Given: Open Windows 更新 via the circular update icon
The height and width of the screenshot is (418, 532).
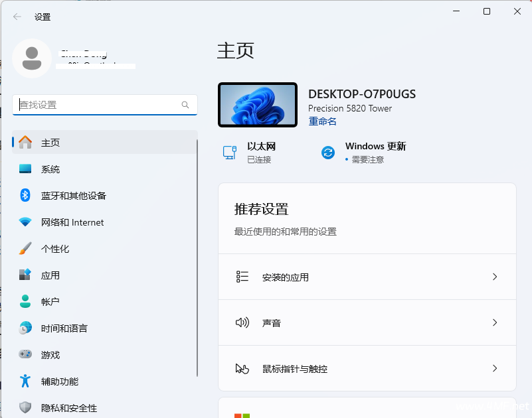Looking at the screenshot, I should [x=327, y=152].
